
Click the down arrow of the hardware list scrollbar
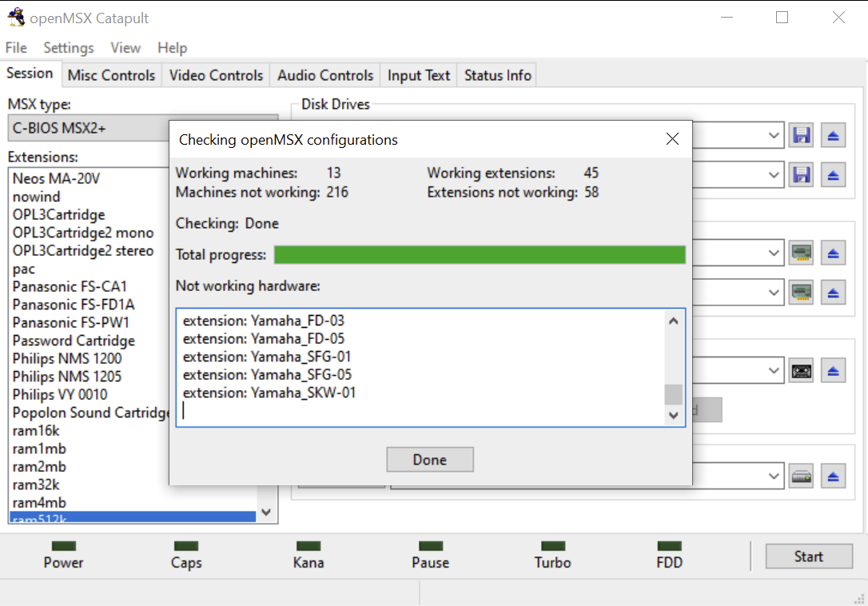coord(673,415)
